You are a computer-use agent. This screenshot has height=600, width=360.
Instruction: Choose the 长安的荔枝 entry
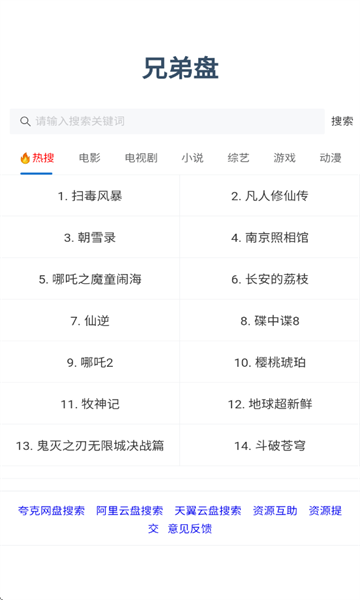[270, 279]
